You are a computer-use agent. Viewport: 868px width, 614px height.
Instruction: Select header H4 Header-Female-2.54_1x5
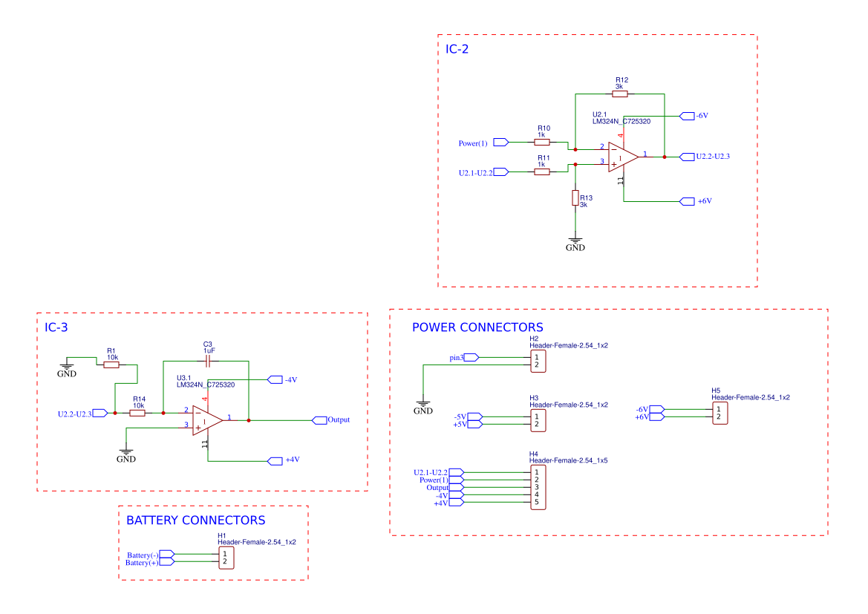point(536,486)
